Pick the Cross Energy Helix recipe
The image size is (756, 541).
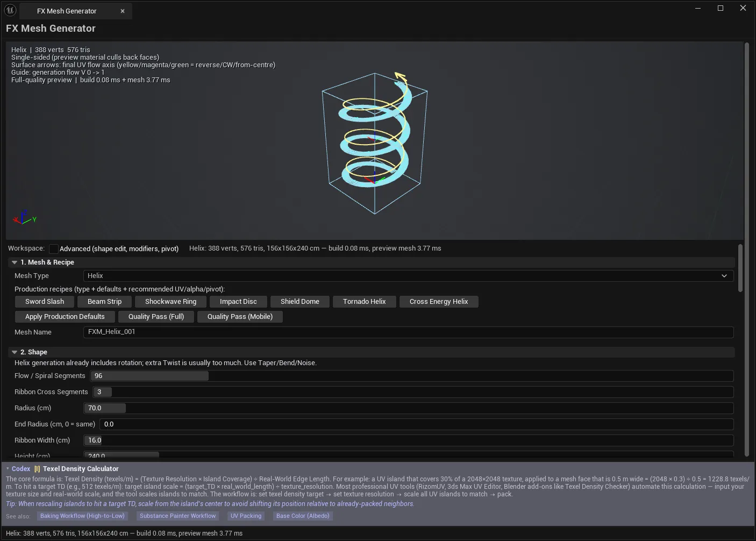(439, 302)
